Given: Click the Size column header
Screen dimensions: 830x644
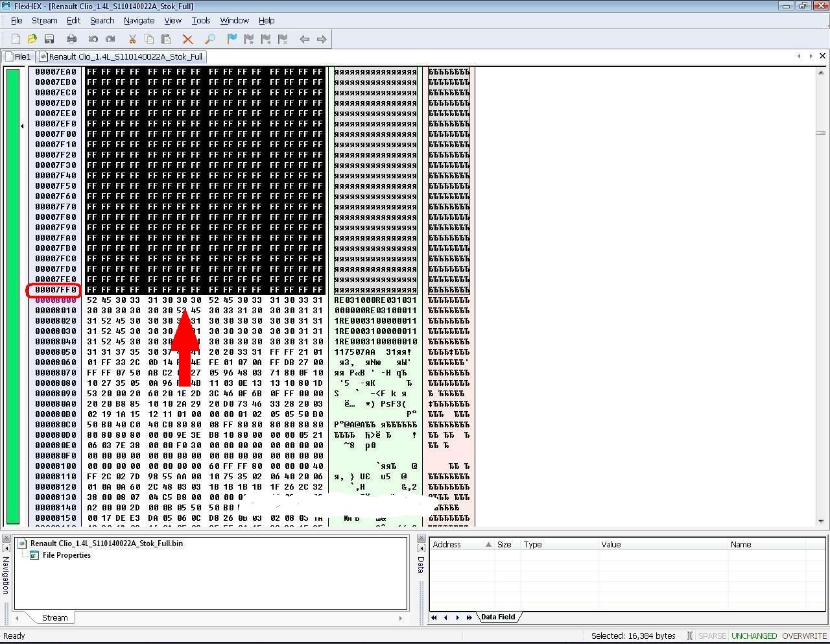Looking at the screenshot, I should (507, 544).
